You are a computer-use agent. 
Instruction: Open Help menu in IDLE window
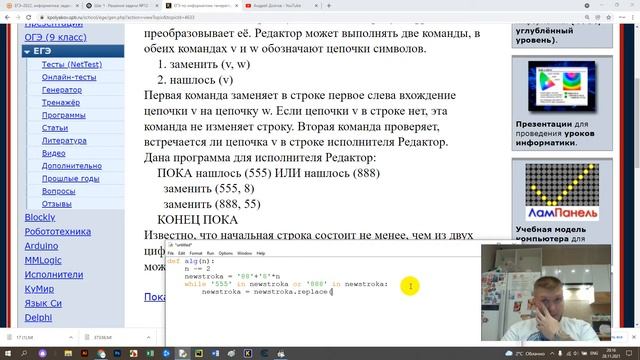coord(261,253)
